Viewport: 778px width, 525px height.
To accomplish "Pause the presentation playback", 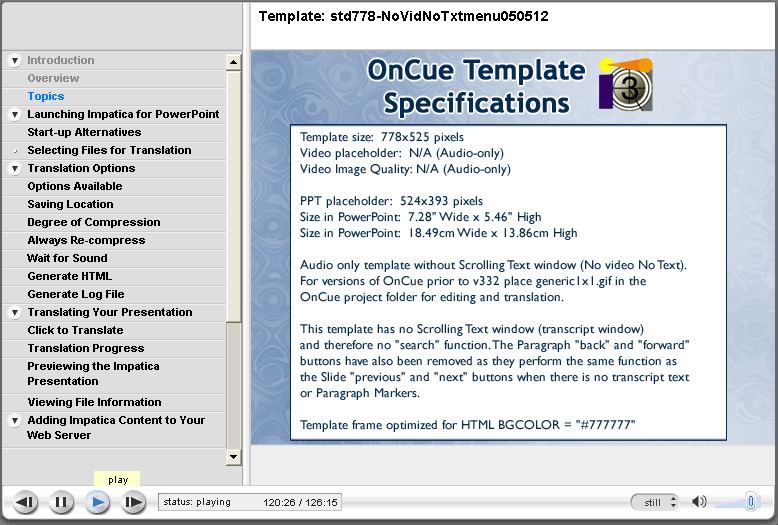I will click(62, 502).
